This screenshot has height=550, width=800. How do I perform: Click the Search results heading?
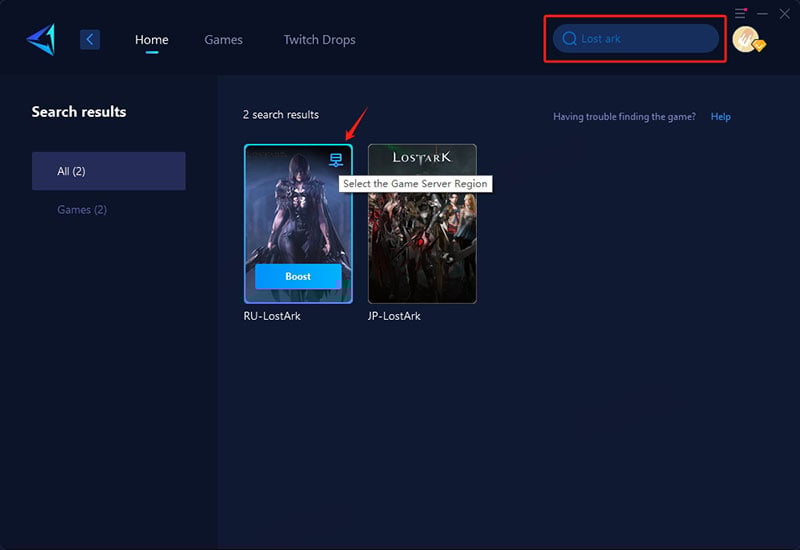(x=79, y=112)
